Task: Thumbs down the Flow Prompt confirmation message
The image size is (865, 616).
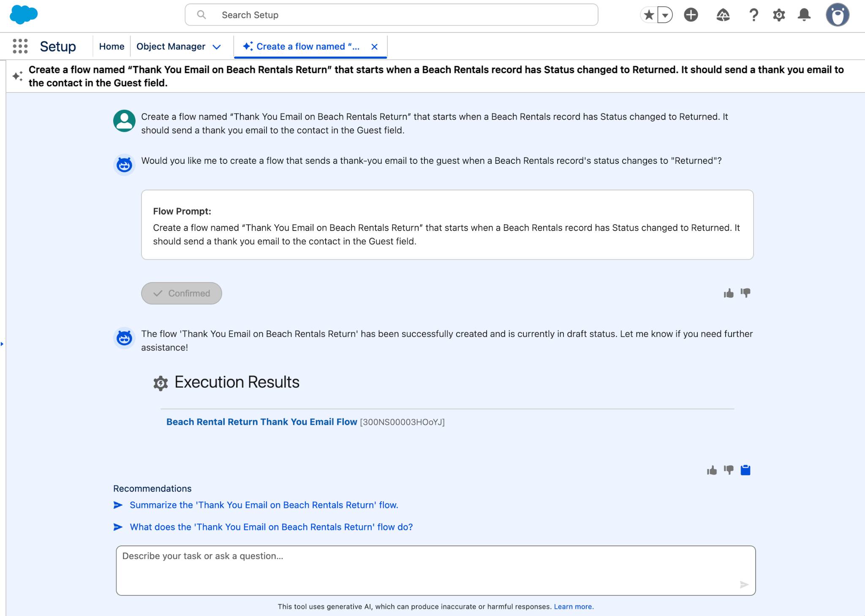Action: point(745,293)
